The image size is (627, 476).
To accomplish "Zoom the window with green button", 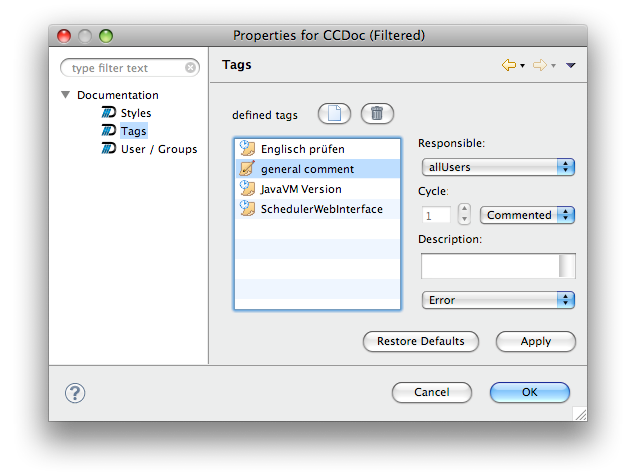I will [x=106, y=36].
